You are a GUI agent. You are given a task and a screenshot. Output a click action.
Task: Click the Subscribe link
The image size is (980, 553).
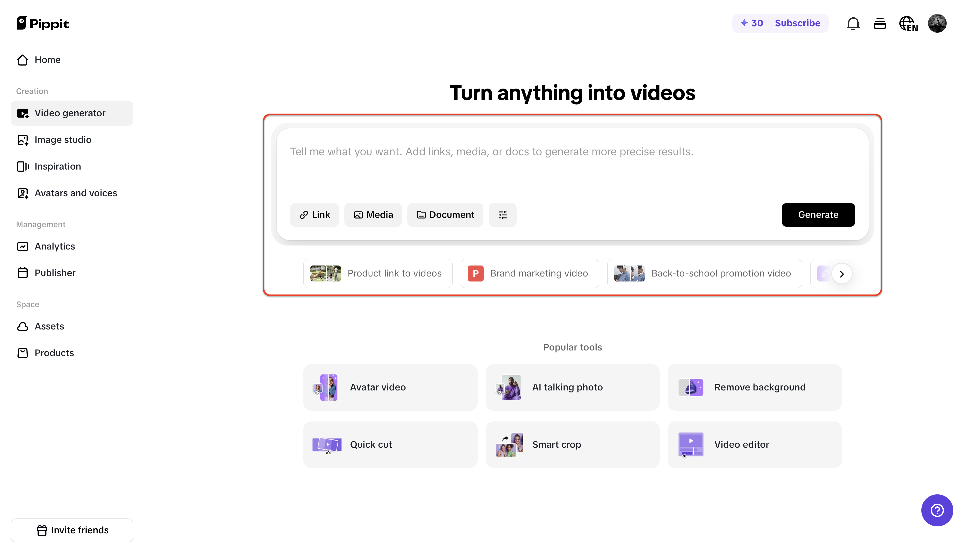click(x=797, y=23)
